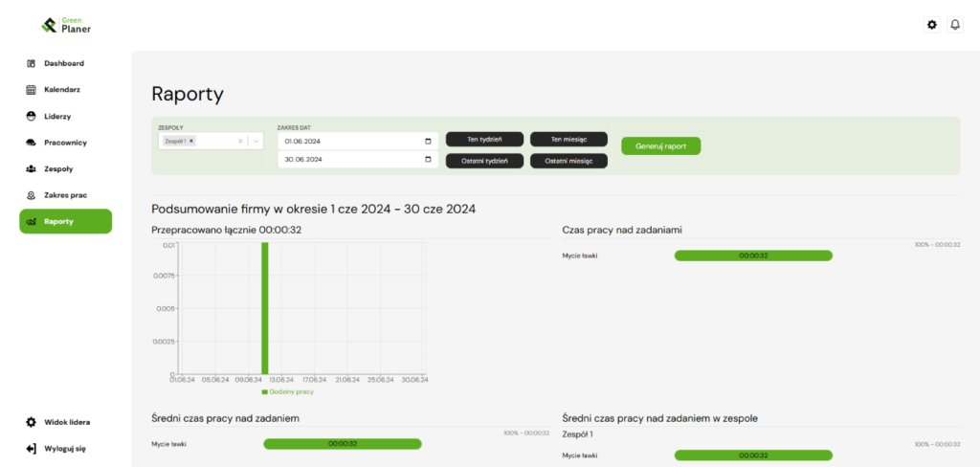This screenshot has width=980, height=467.
Task: Click the Ten miesiąc button
Action: (x=568, y=140)
